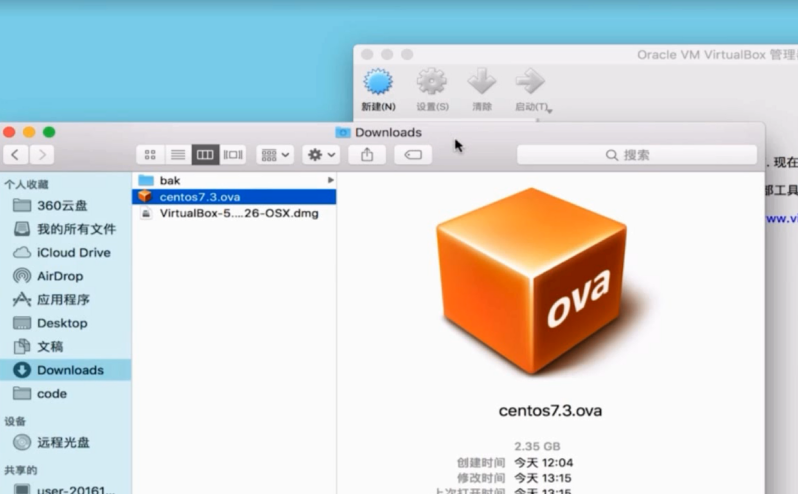798x494 pixels.
Task: Open iCloud Drive in the sidebar
Action: point(66,252)
